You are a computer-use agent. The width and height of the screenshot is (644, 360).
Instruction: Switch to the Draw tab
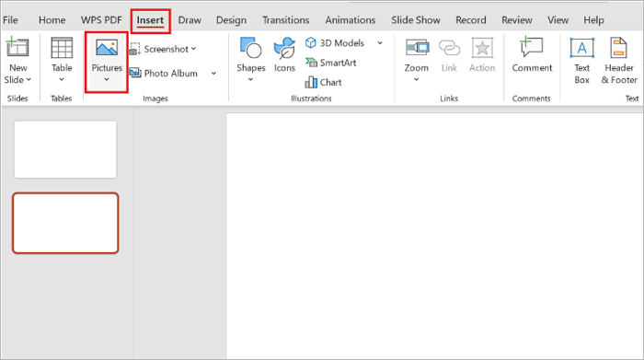(x=190, y=19)
